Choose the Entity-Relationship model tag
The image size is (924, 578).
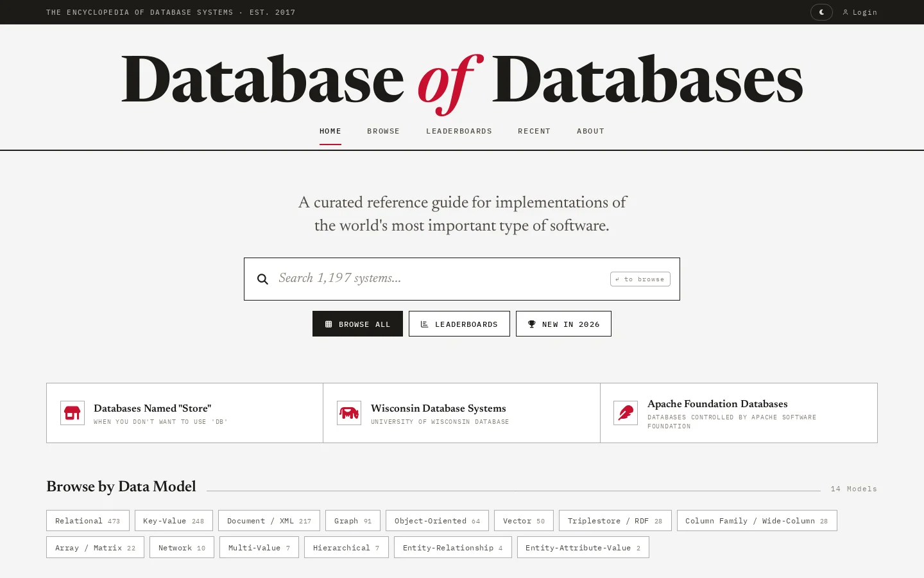(x=453, y=548)
